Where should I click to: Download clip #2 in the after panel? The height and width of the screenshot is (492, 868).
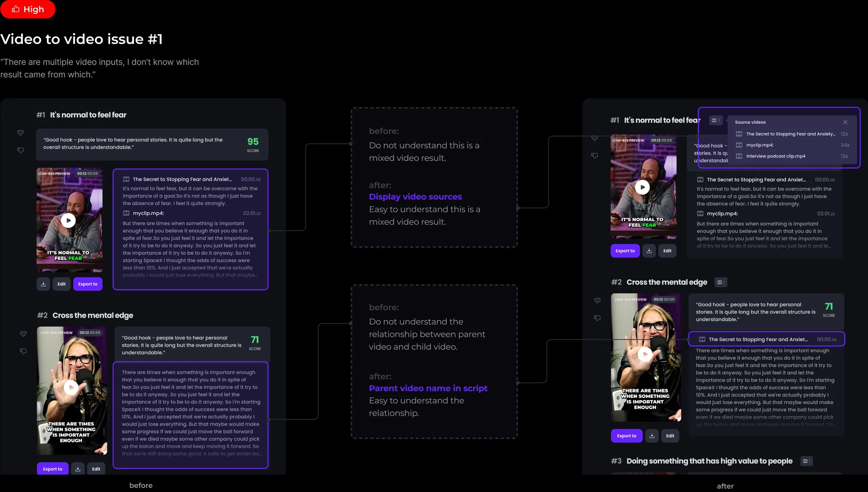pos(652,436)
